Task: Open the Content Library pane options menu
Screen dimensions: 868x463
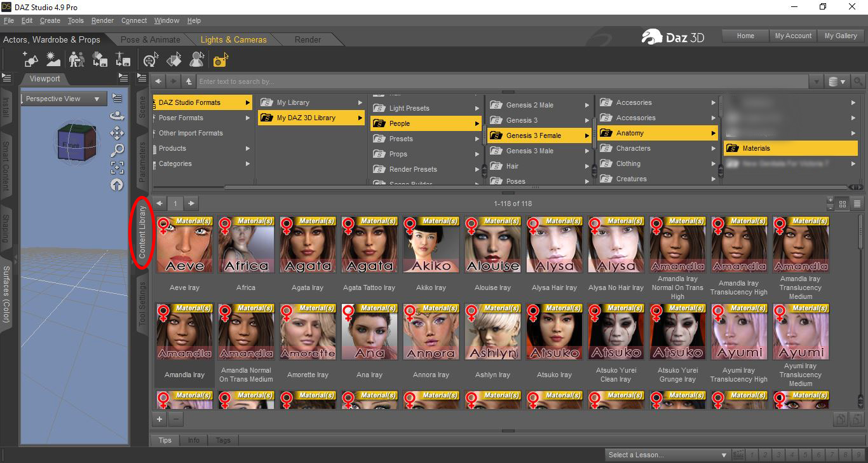Action: tap(142, 78)
